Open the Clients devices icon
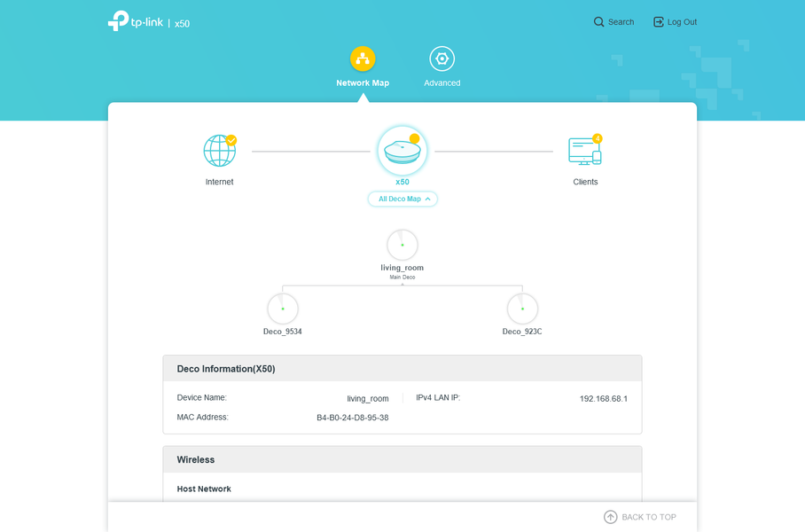 [x=585, y=151]
